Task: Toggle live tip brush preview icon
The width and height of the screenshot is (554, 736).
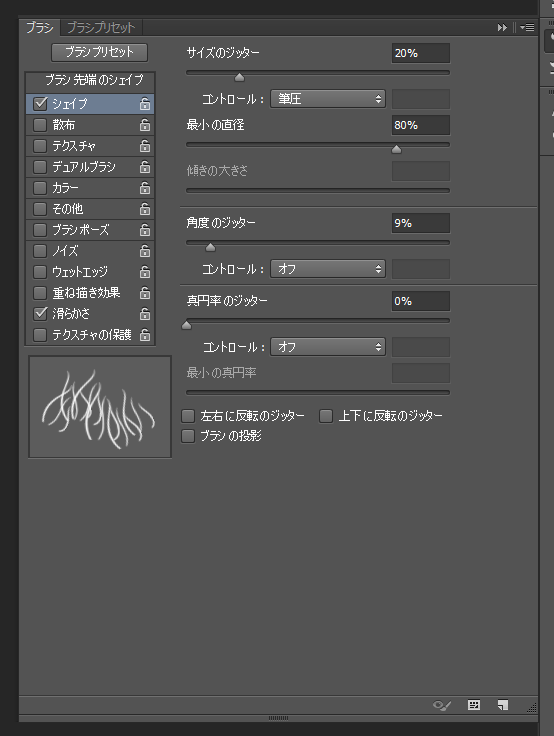Action: [442, 705]
